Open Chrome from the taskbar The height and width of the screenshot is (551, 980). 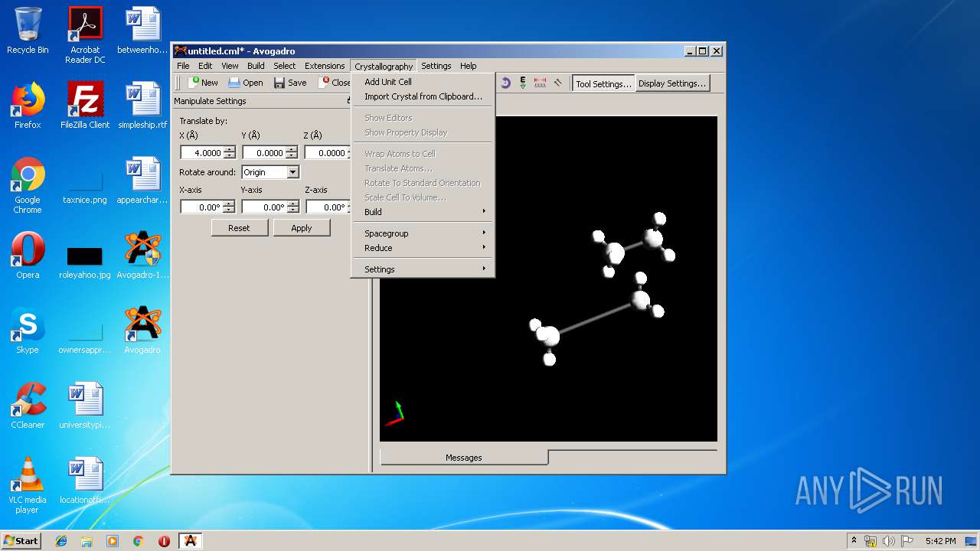pos(139,541)
